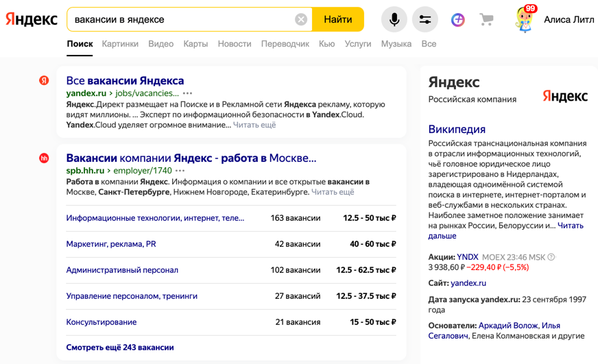Open search settings sliders icon
Screen dimensions: 598x364
(x=425, y=20)
